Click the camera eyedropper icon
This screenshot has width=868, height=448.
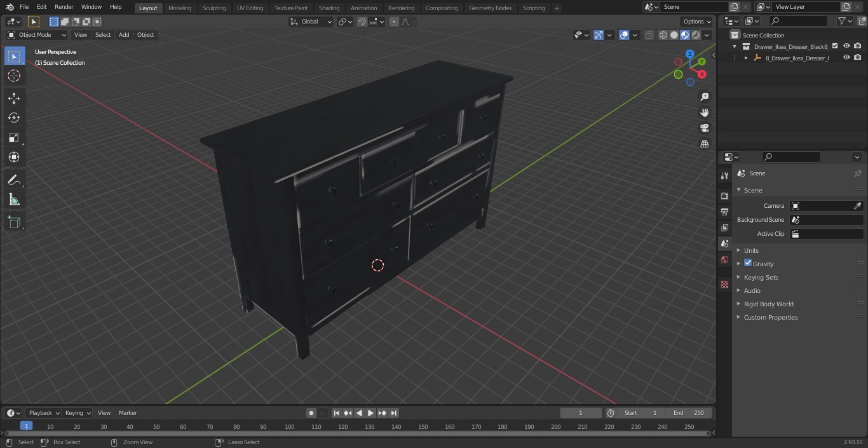[857, 206]
